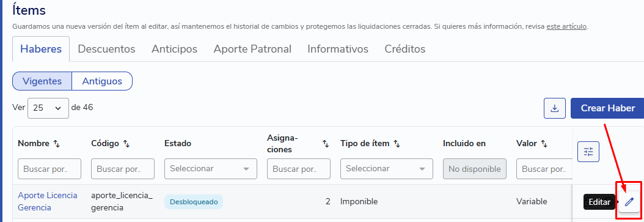Sort by Tipo de ítem arrows
This screenshot has width=644, height=222.
pyautogui.click(x=397, y=144)
